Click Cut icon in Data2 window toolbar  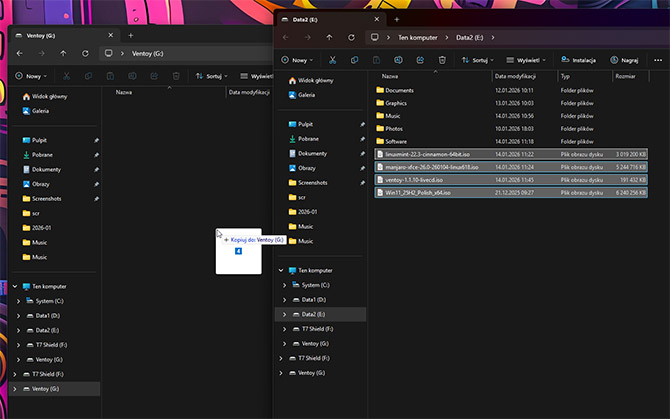pyautogui.click(x=332, y=60)
